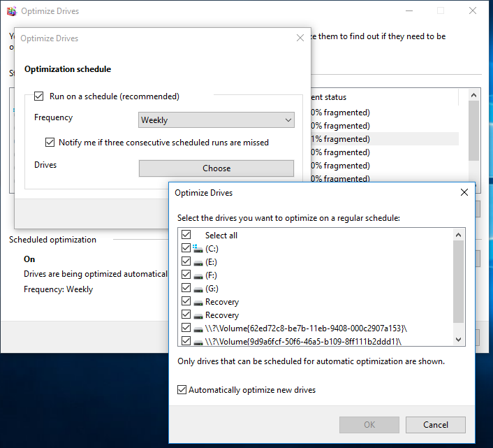The width and height of the screenshot is (493, 448).
Task: Close the Optimization schedule dialog
Action: click(x=300, y=38)
